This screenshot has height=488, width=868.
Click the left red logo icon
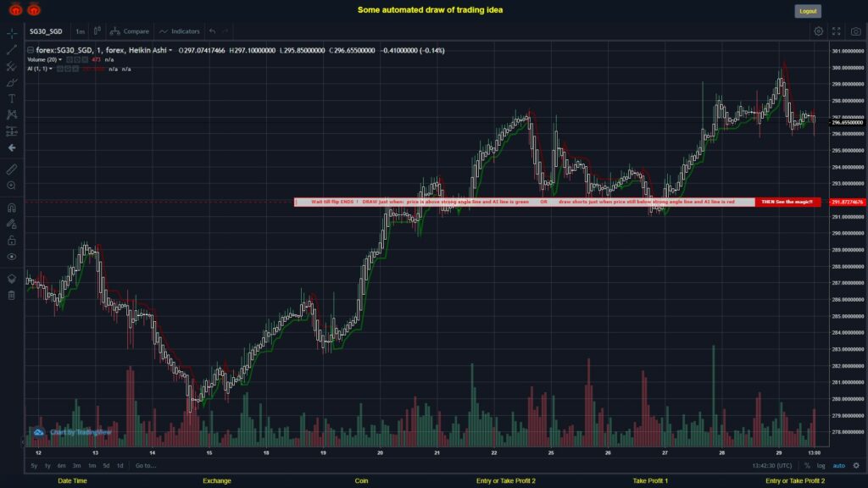[15, 9]
